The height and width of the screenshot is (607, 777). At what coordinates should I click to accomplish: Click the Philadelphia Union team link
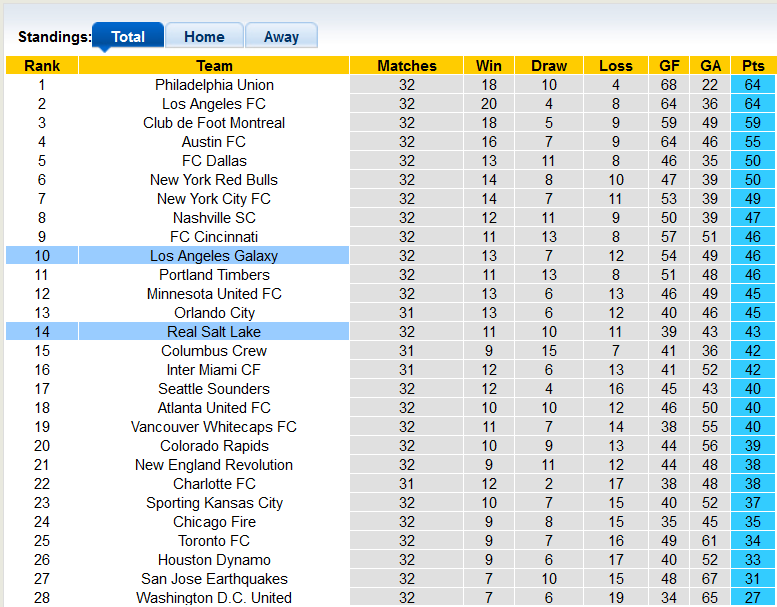click(214, 85)
